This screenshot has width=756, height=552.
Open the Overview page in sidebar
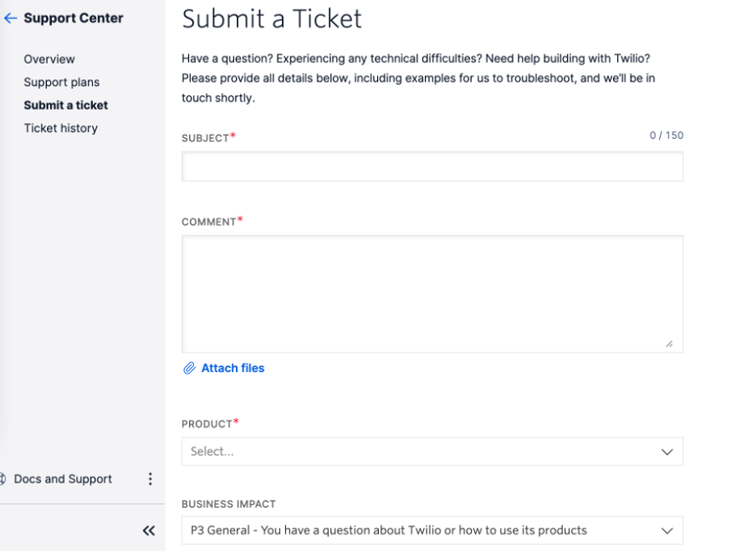pyautogui.click(x=49, y=59)
